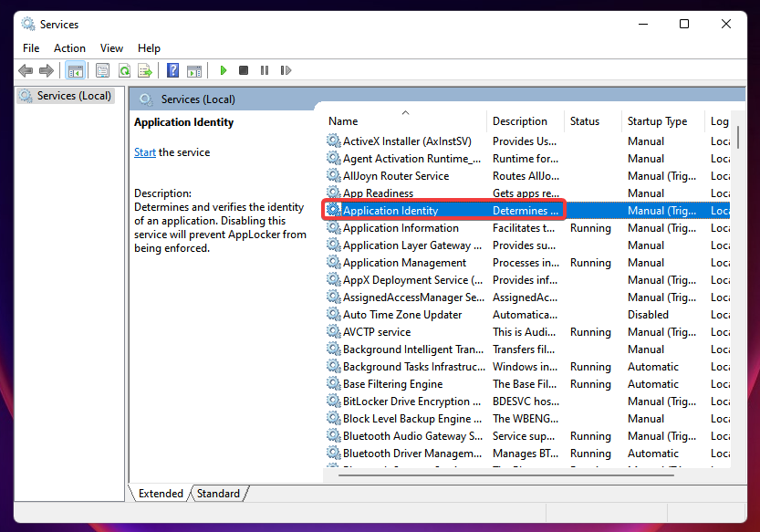The height and width of the screenshot is (532, 760).
Task: Open the View menu
Action: tap(111, 48)
